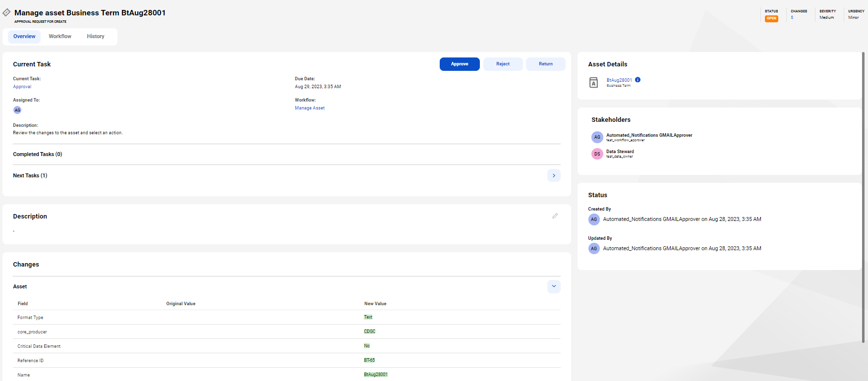Edit the description using the pencil icon
868x381 pixels.
(555, 216)
